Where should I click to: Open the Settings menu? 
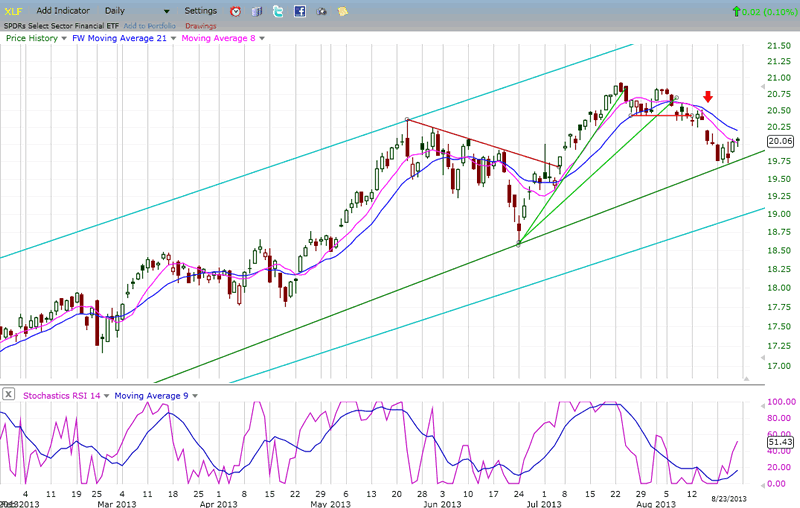pyautogui.click(x=199, y=11)
